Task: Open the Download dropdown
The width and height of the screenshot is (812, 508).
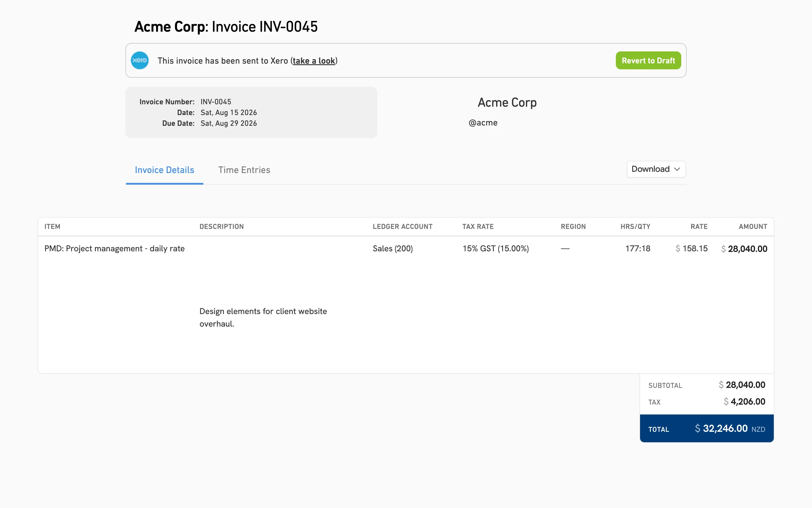Action: (x=656, y=169)
